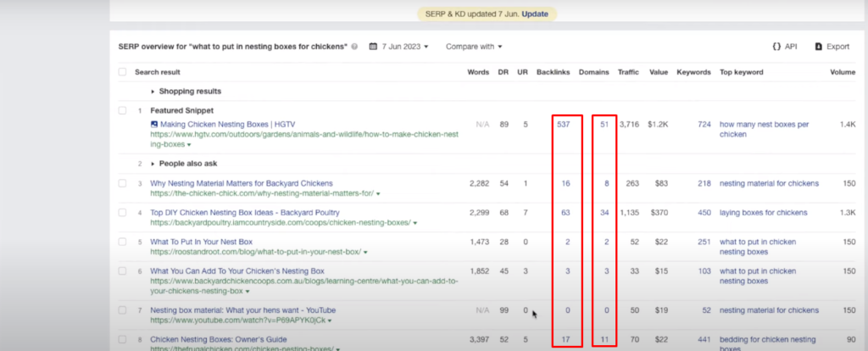Check the YouTube nesting box material row checkbox
Screen dimensions: 868x351
122,310
